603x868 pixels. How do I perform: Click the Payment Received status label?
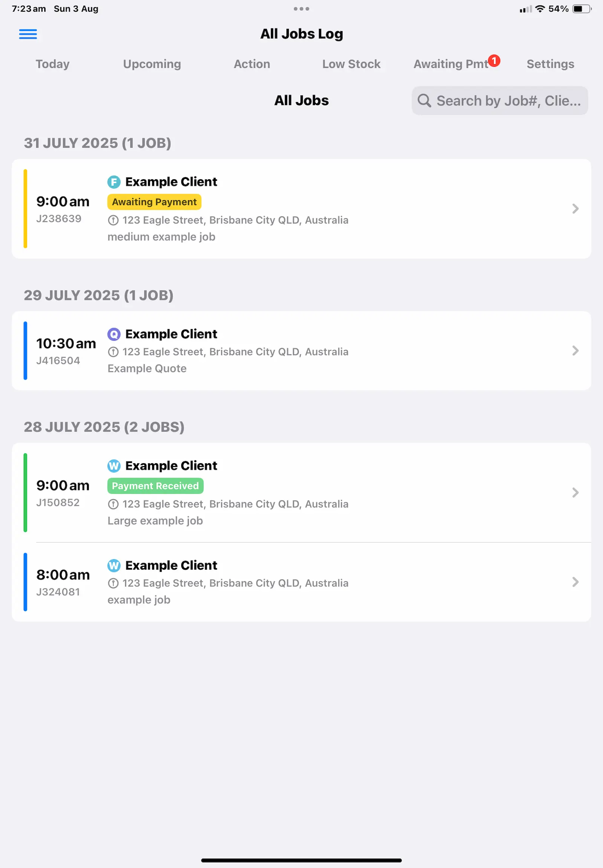point(155,486)
